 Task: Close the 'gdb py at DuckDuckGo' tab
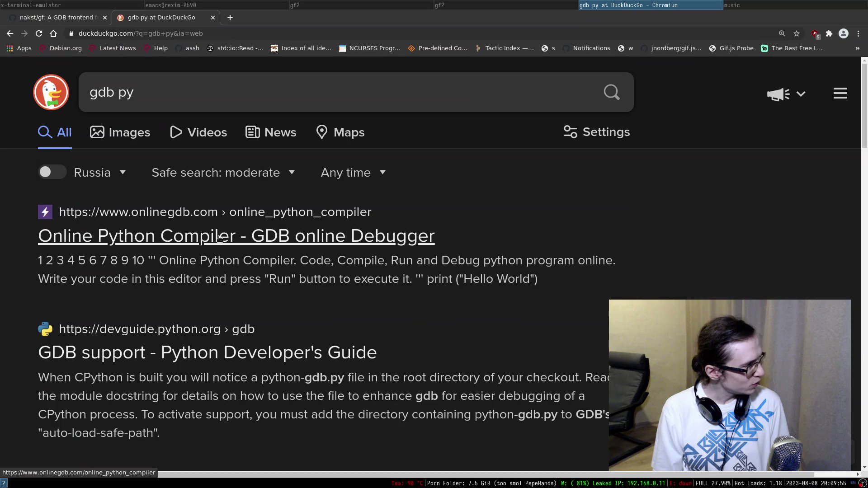tap(213, 18)
